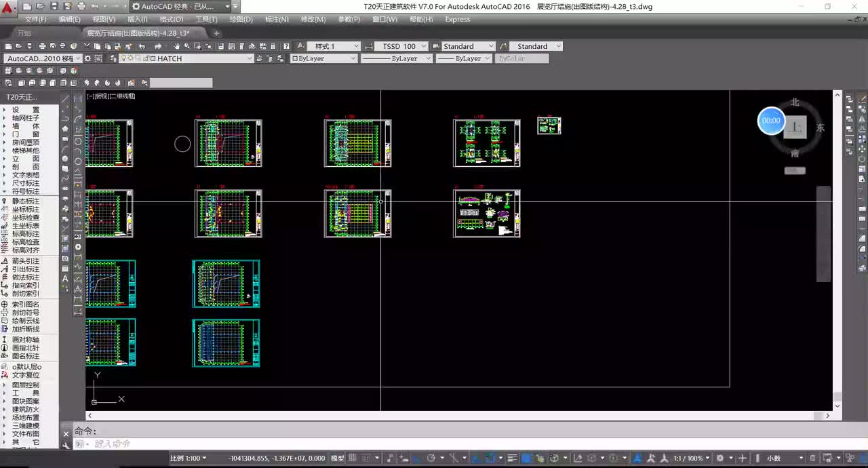Click the 画指北针 north arrow tool

coord(25,348)
